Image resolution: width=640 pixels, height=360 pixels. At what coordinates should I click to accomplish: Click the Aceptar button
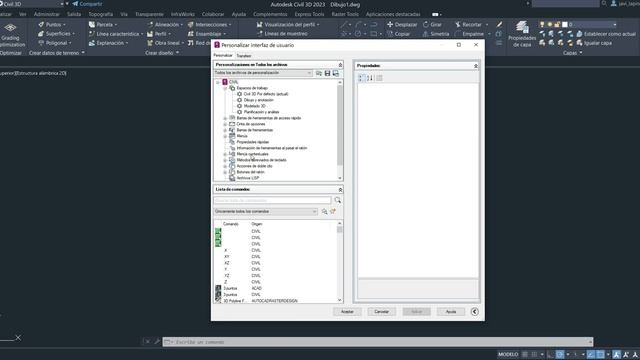[x=347, y=312]
